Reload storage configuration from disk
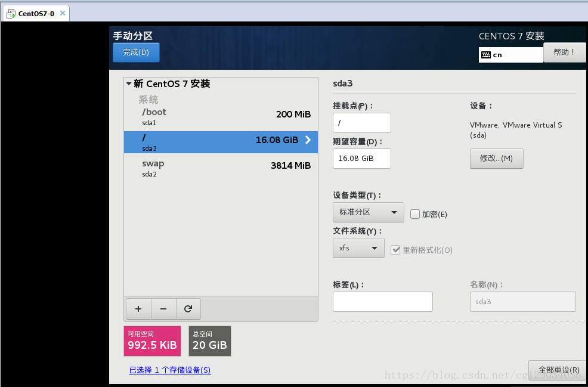The width and height of the screenshot is (588, 387). (x=188, y=309)
